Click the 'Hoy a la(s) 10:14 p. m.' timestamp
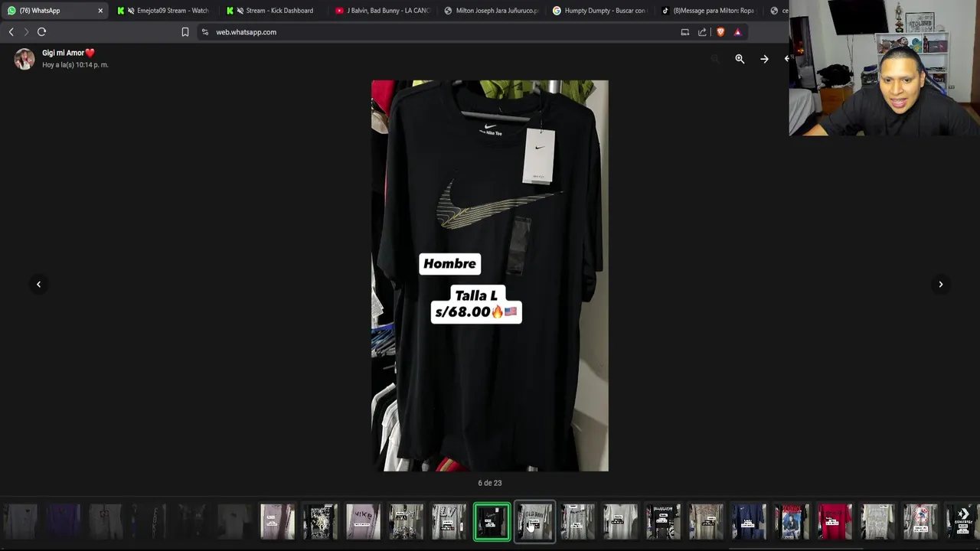 [75, 65]
